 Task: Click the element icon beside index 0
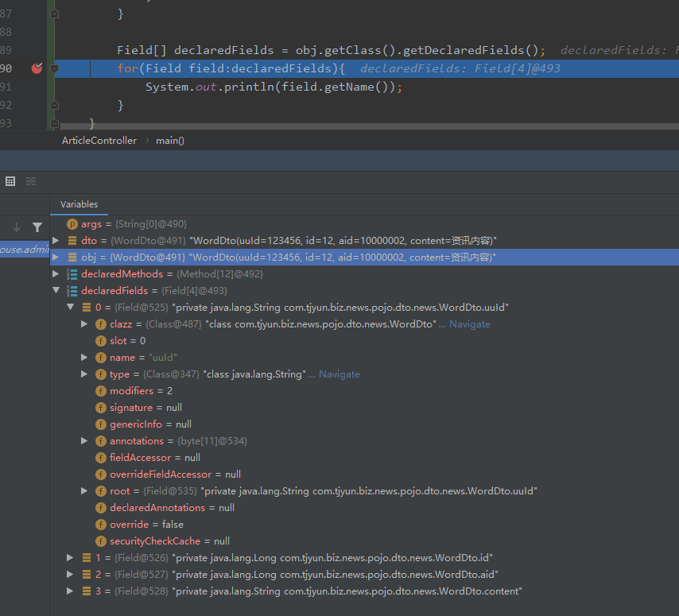(87, 308)
